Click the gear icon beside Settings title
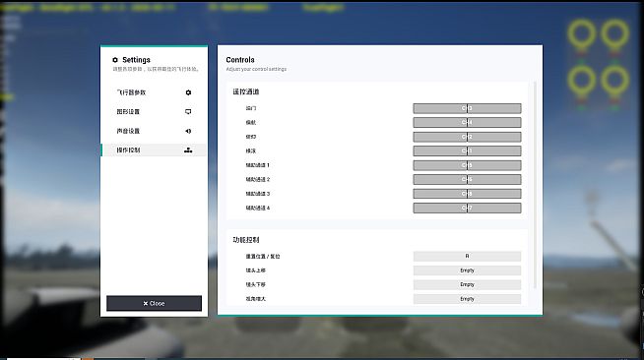644x360 pixels. click(115, 60)
